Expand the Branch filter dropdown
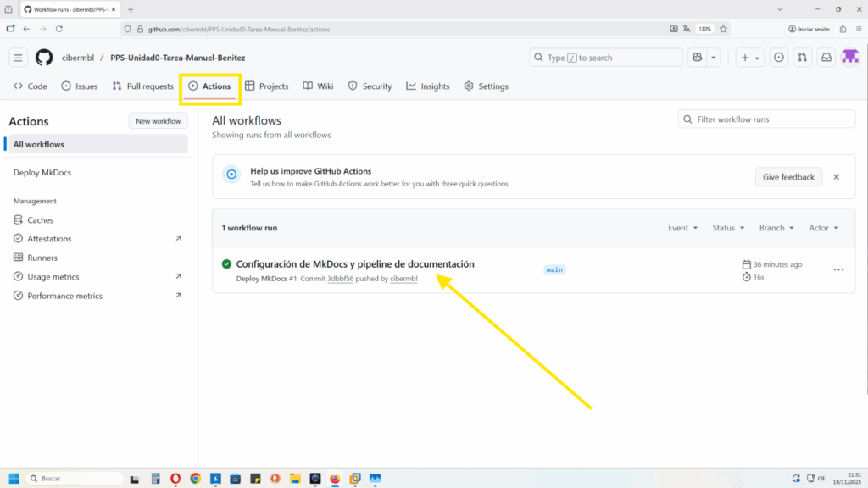868x488 pixels. click(x=776, y=228)
